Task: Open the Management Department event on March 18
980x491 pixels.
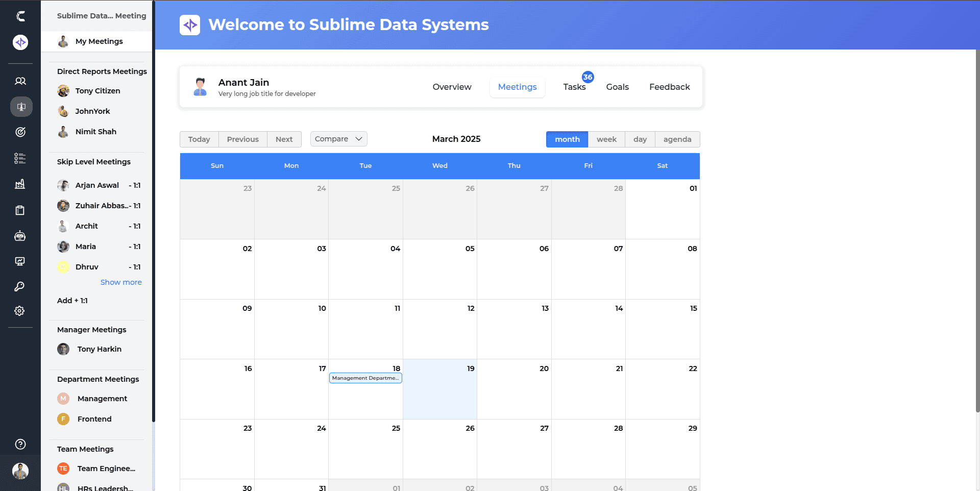Action: [365, 378]
